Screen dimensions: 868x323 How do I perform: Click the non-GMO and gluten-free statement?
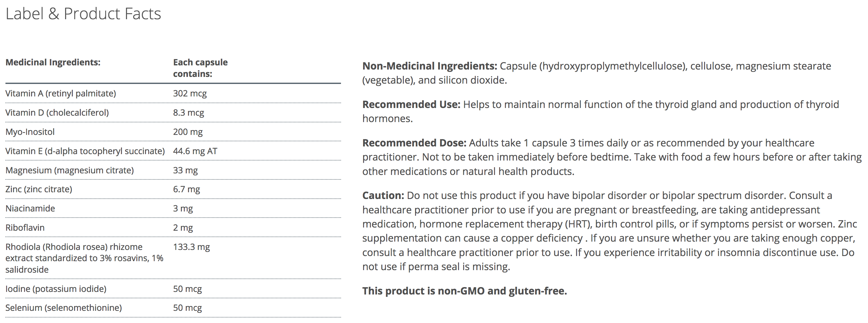click(464, 291)
